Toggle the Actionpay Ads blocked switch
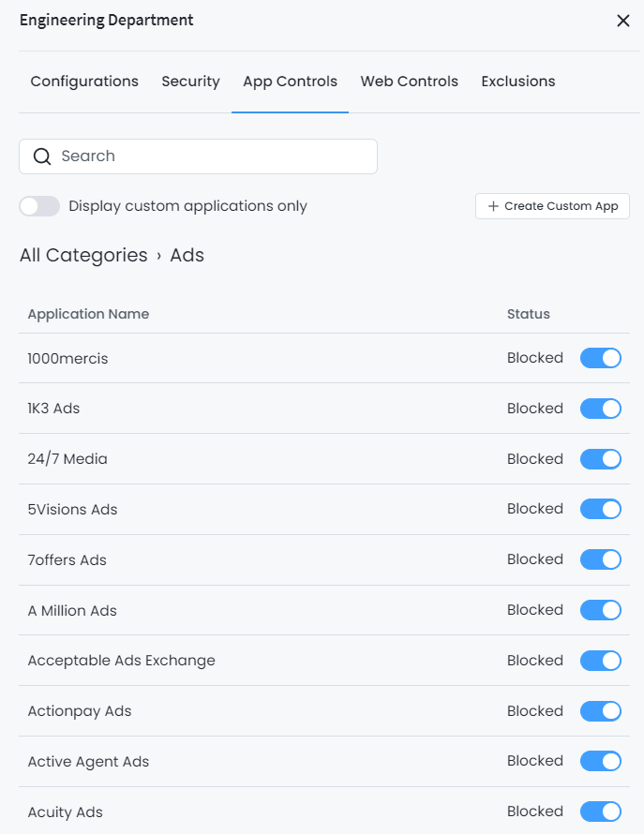Screen dimensions: 644x834 [x=601, y=710]
